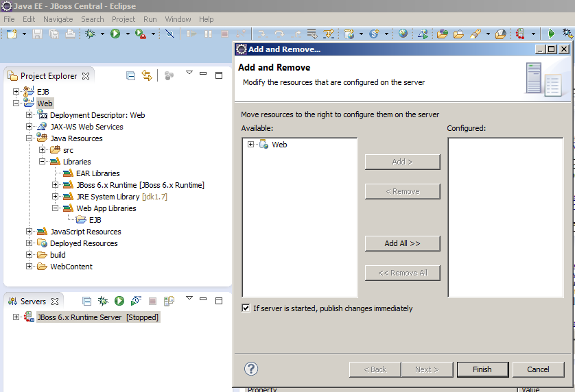Select Deployment Descriptor: Web tree item

click(x=97, y=115)
